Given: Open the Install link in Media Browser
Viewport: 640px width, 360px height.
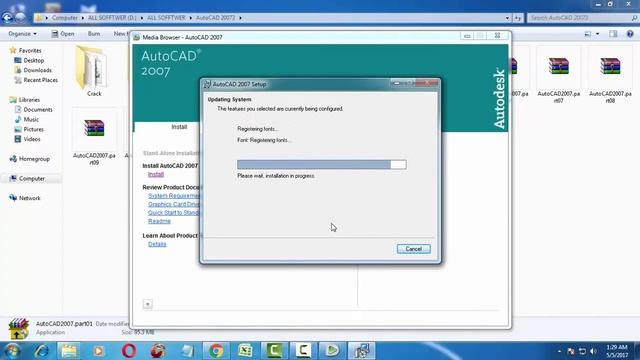Looking at the screenshot, I should pyautogui.click(x=156, y=174).
